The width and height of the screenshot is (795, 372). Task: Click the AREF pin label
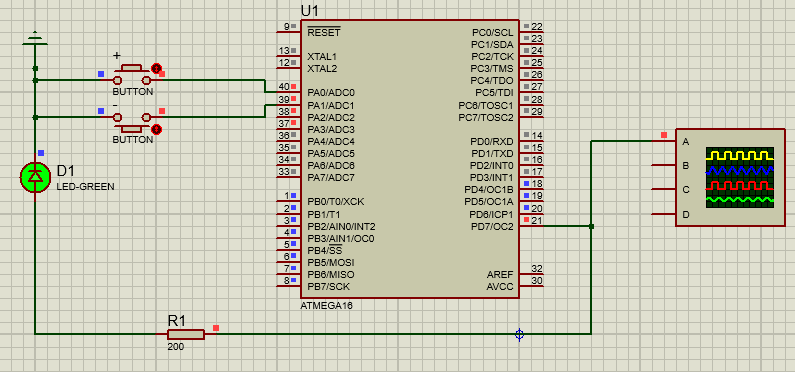pos(500,275)
